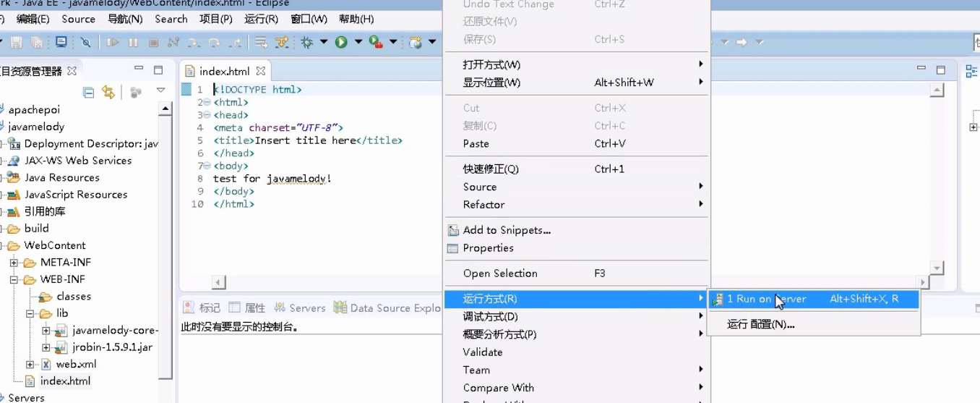Click the forward navigation arrow icon

click(x=742, y=43)
